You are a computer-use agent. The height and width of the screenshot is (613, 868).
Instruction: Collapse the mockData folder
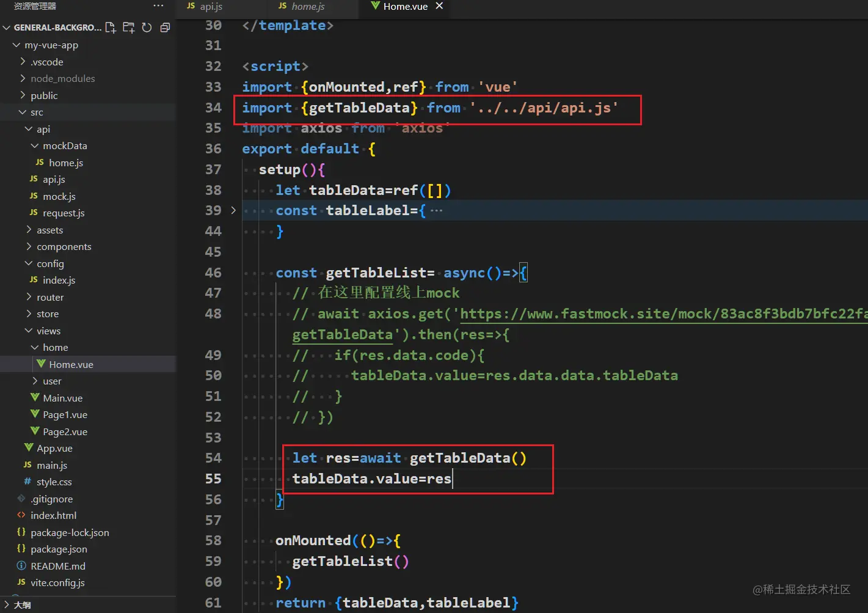click(x=35, y=145)
